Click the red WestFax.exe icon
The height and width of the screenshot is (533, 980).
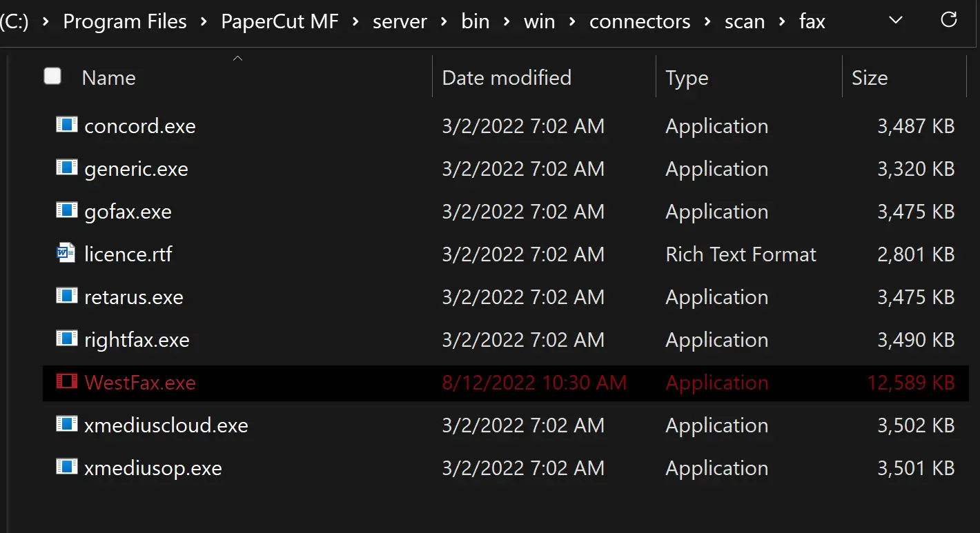(66, 382)
